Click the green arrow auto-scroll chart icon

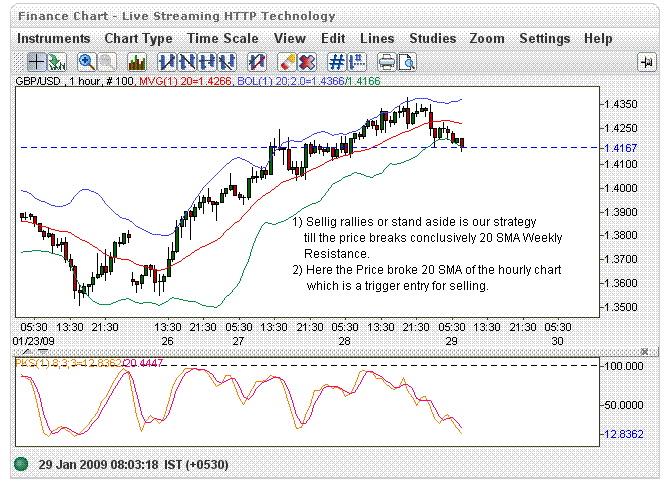57,62
